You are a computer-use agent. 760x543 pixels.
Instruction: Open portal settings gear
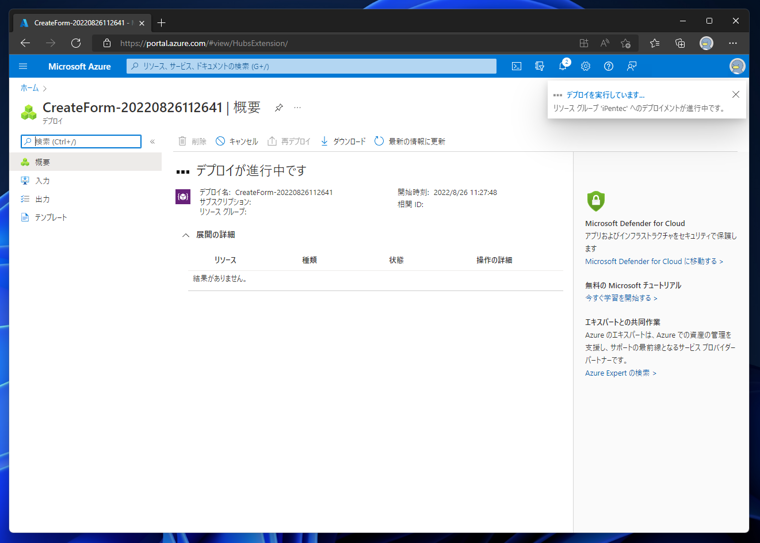[586, 66]
